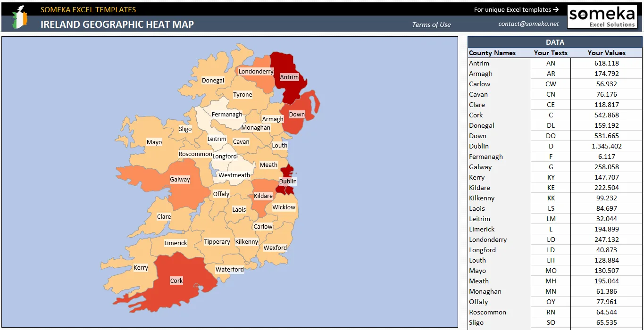The image size is (644, 330).
Task: Click the Your Values column header
Action: pyautogui.click(x=606, y=53)
